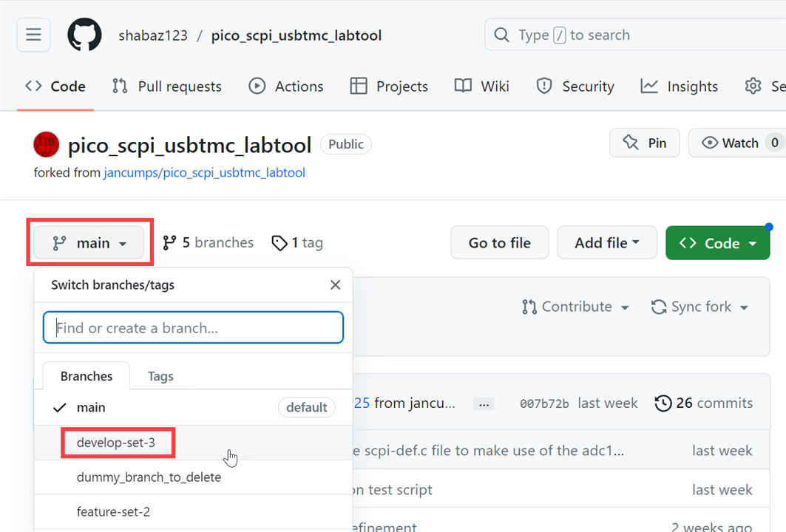Open the green Code dropdown
This screenshot has width=786, height=532.
point(718,243)
